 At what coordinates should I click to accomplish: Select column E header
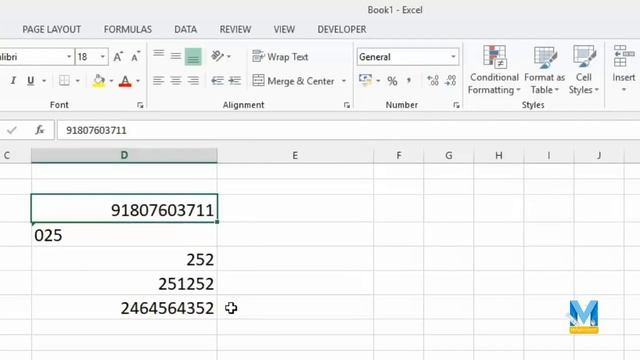tap(295, 155)
